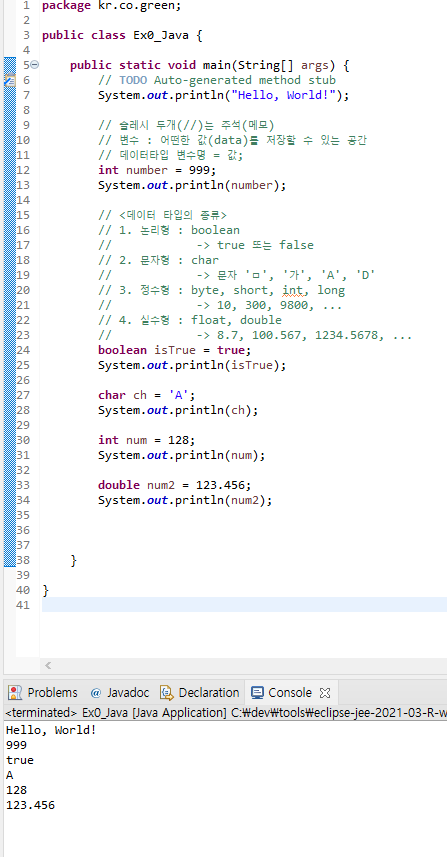Viewport: 447px width, 857px height.
Task: Click the comment "-> true 또는 false"
Action: point(255,245)
